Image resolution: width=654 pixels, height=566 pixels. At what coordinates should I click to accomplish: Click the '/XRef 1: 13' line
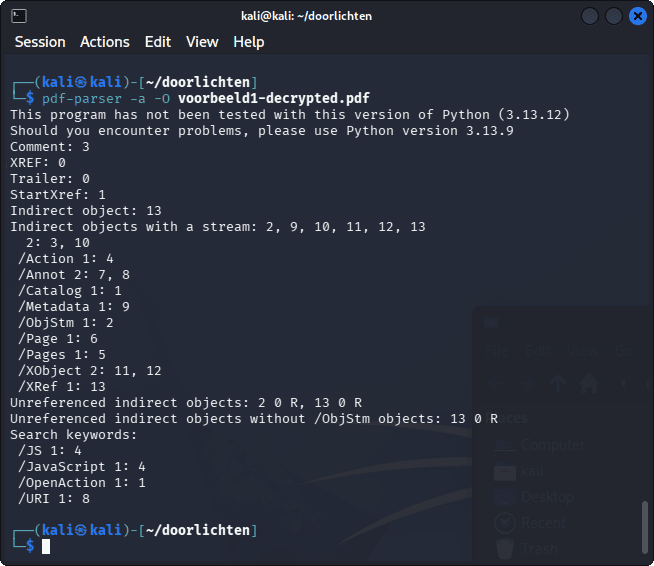click(62, 387)
